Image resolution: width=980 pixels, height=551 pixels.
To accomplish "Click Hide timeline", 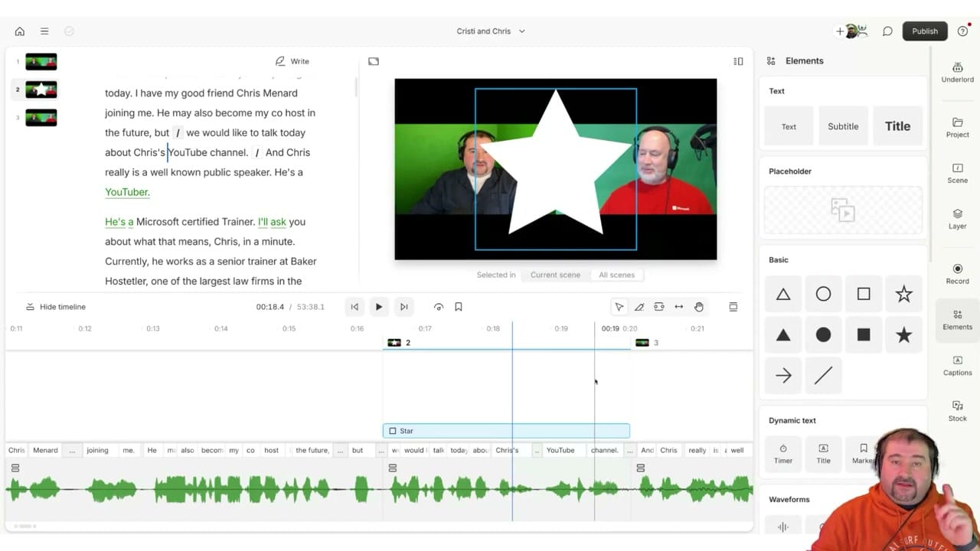I will (x=54, y=306).
